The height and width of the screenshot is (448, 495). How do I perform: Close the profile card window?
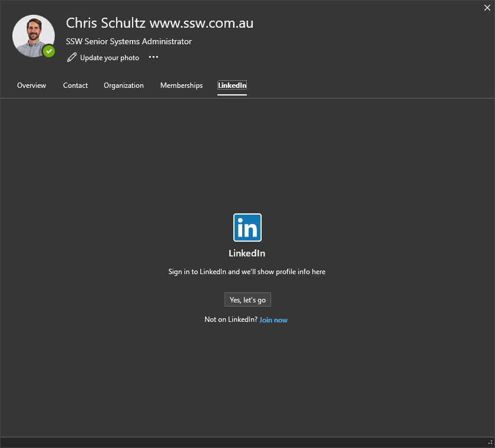[x=487, y=8]
